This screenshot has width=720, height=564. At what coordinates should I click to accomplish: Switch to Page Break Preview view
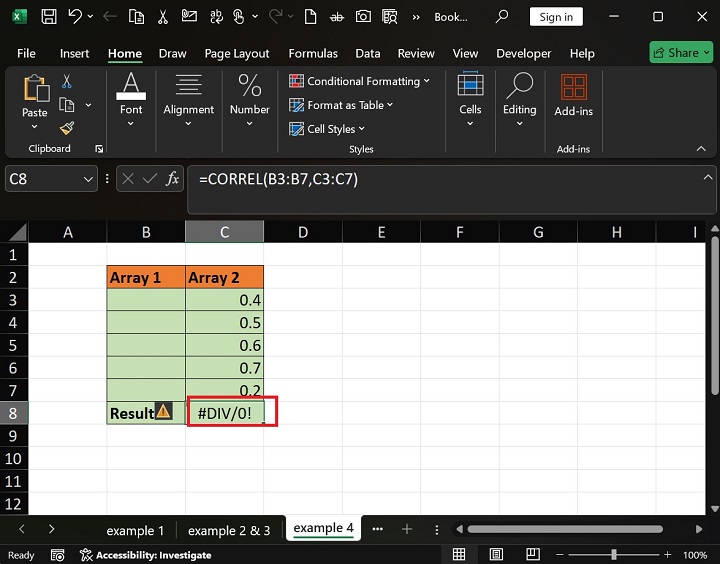tap(533, 555)
